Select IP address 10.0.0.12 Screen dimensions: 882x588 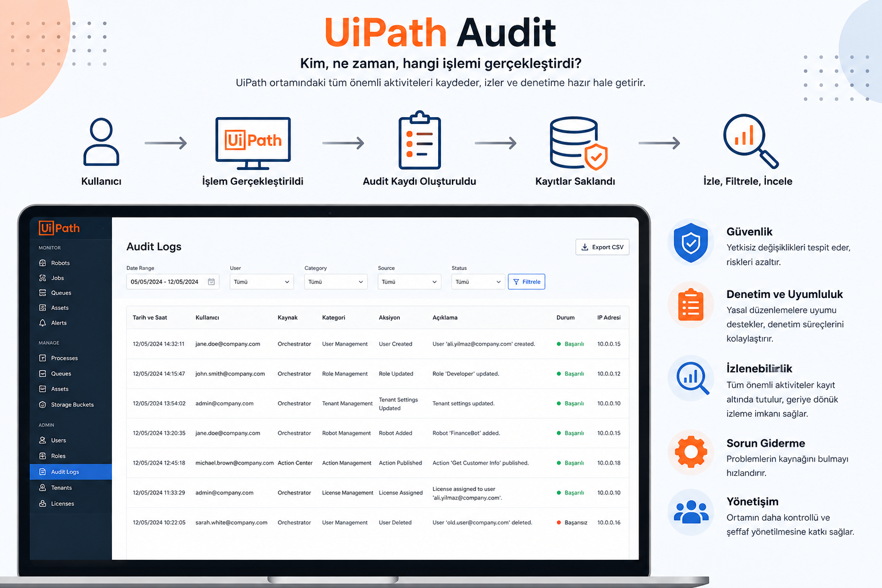609,374
